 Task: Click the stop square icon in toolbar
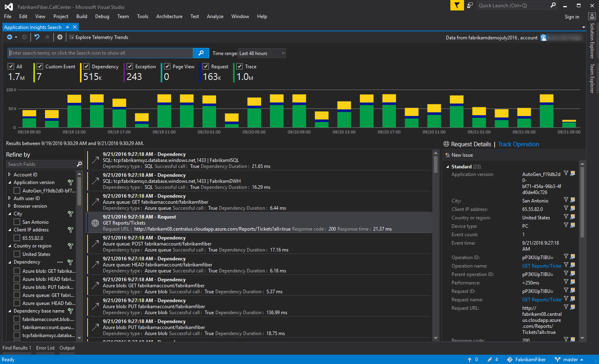click(x=47, y=37)
